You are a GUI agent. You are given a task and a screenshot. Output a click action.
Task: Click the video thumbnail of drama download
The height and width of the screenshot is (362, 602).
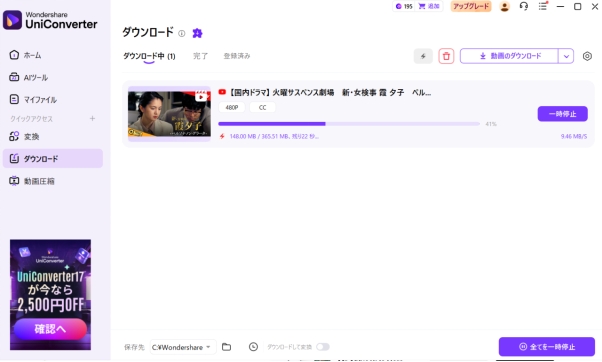(x=169, y=114)
